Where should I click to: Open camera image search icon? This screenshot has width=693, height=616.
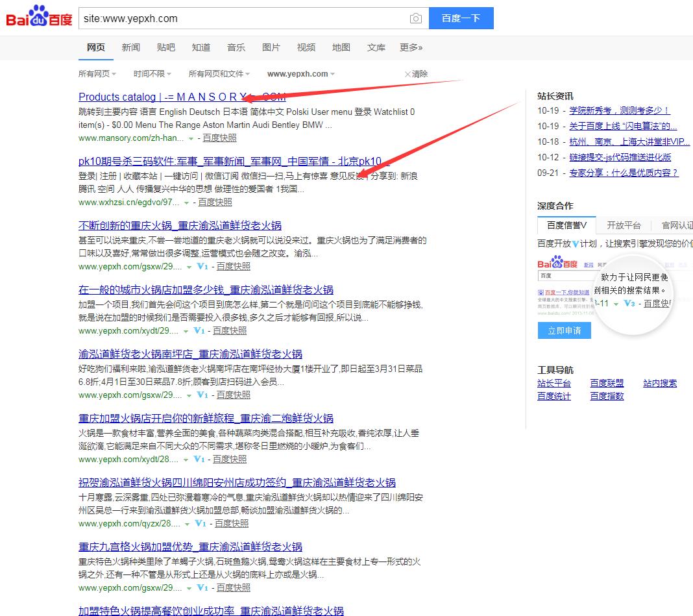(x=415, y=19)
